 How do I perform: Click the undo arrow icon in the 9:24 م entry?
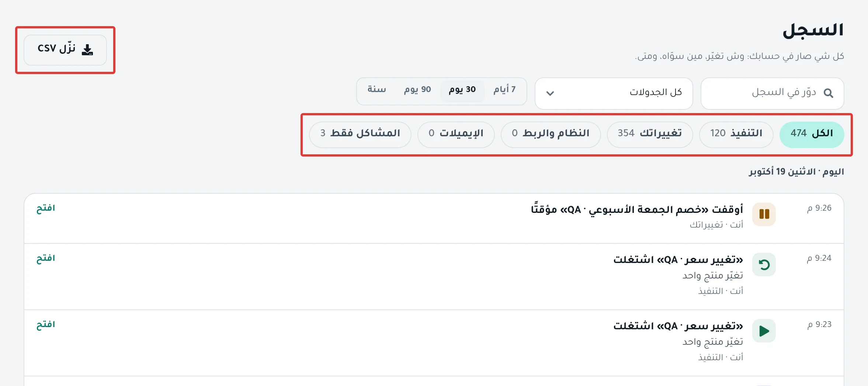tap(764, 264)
